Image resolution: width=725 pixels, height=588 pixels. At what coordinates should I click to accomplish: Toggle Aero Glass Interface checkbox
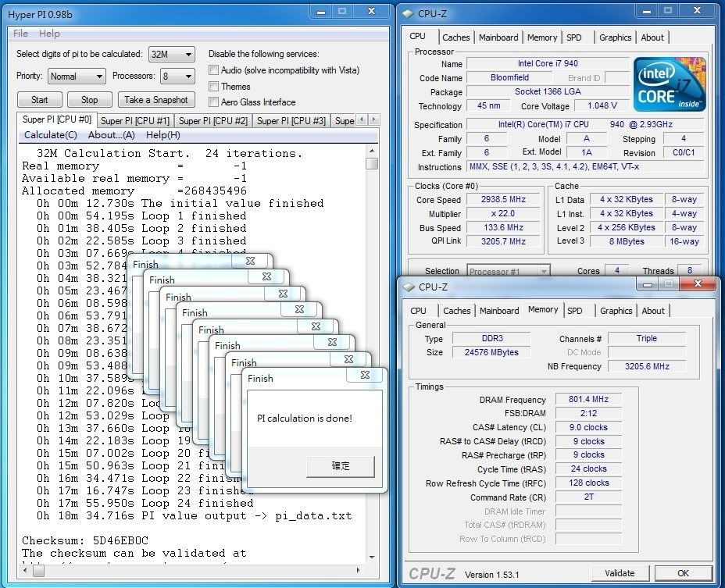click(213, 102)
